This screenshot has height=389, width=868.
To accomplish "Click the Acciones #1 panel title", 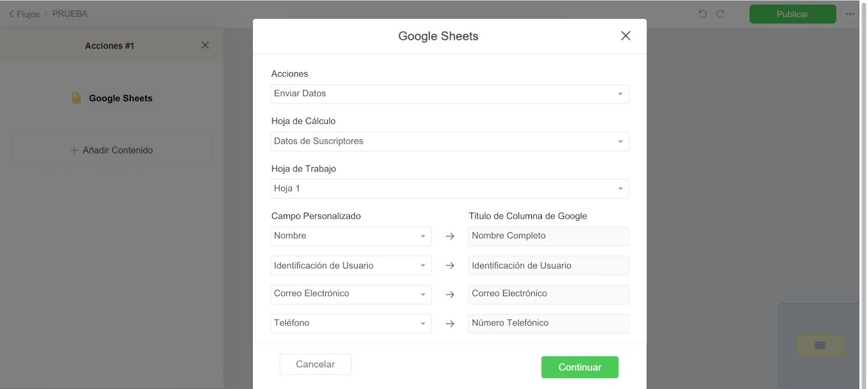I will 110,46.
